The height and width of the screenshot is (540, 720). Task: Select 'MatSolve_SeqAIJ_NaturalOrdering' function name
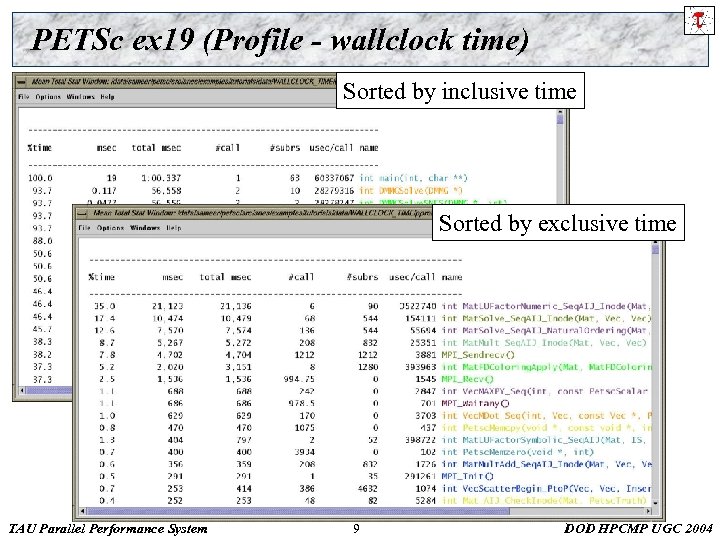tap(543, 330)
